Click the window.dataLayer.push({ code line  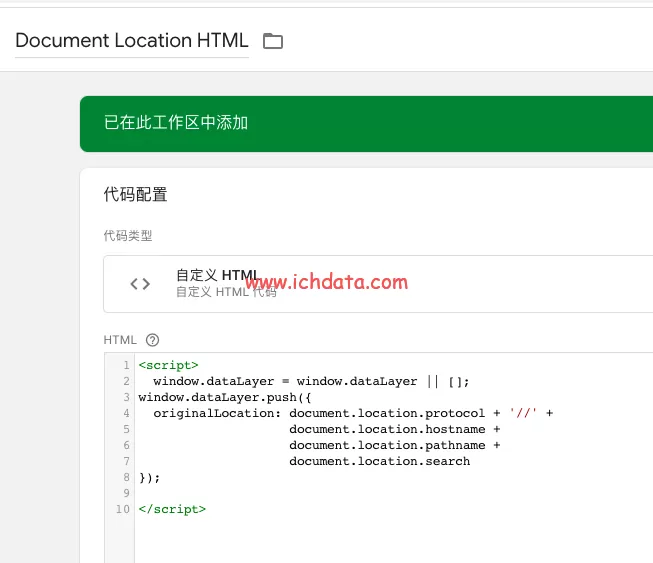(x=225, y=397)
